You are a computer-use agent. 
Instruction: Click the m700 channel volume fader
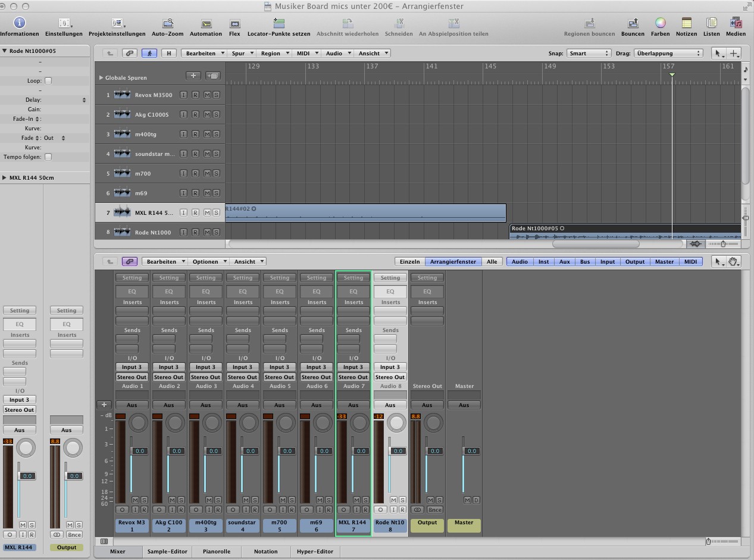(x=279, y=450)
